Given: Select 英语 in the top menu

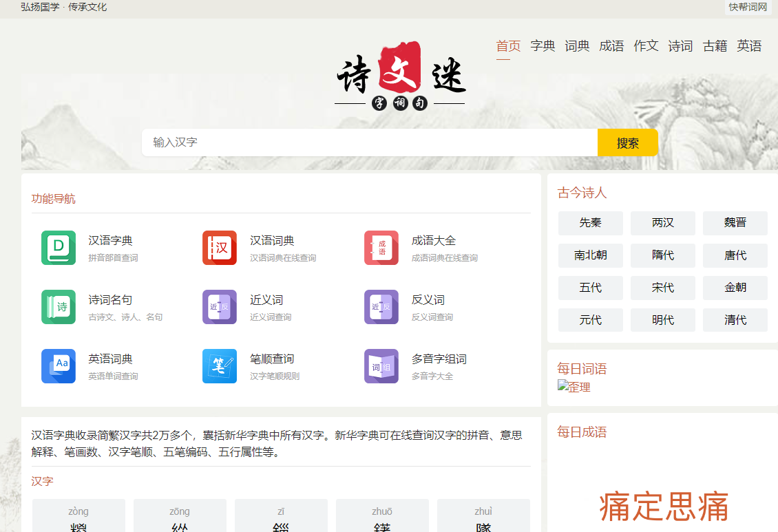Looking at the screenshot, I should 749,46.
